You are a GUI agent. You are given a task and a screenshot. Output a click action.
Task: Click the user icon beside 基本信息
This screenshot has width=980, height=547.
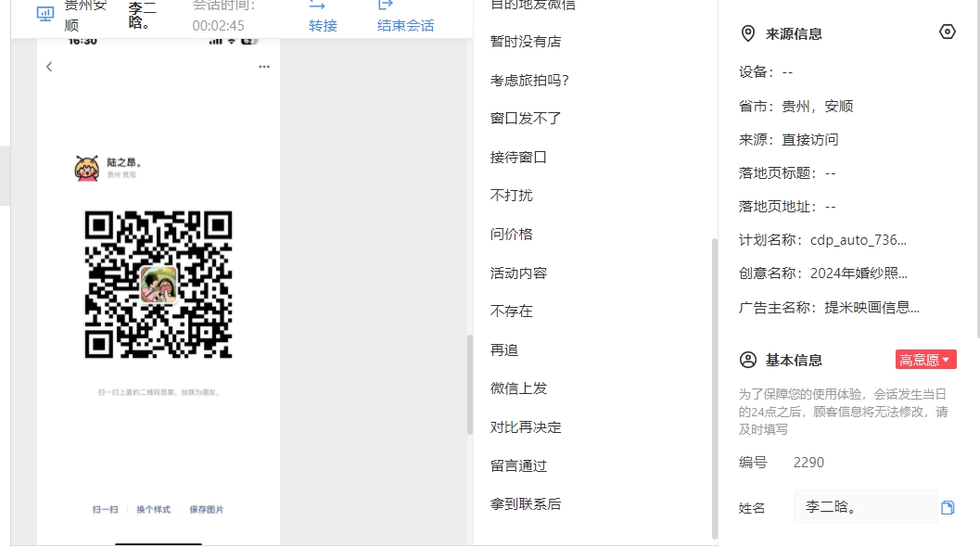(748, 360)
